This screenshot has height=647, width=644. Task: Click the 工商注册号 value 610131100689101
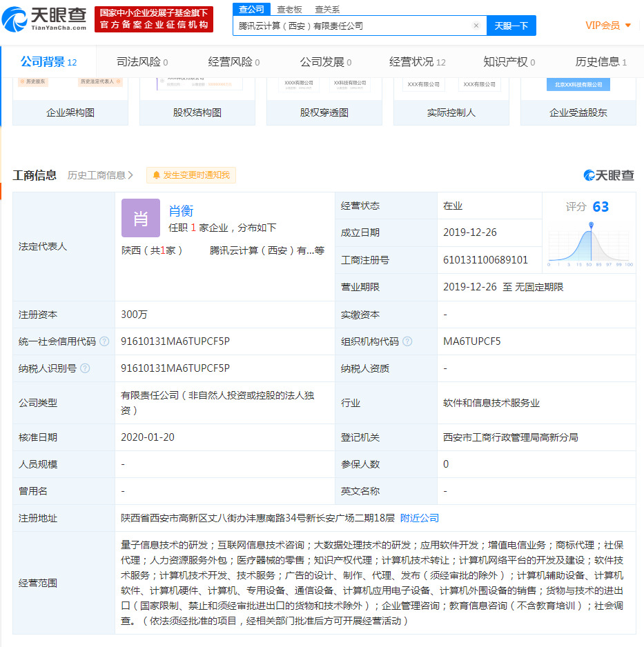pos(485,260)
